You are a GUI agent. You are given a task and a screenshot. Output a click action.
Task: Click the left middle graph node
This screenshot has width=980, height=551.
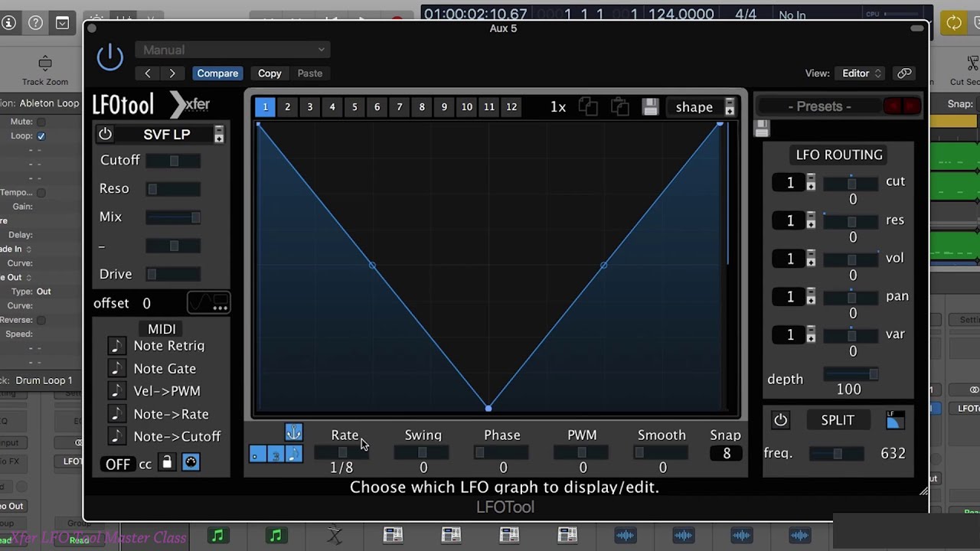point(372,266)
